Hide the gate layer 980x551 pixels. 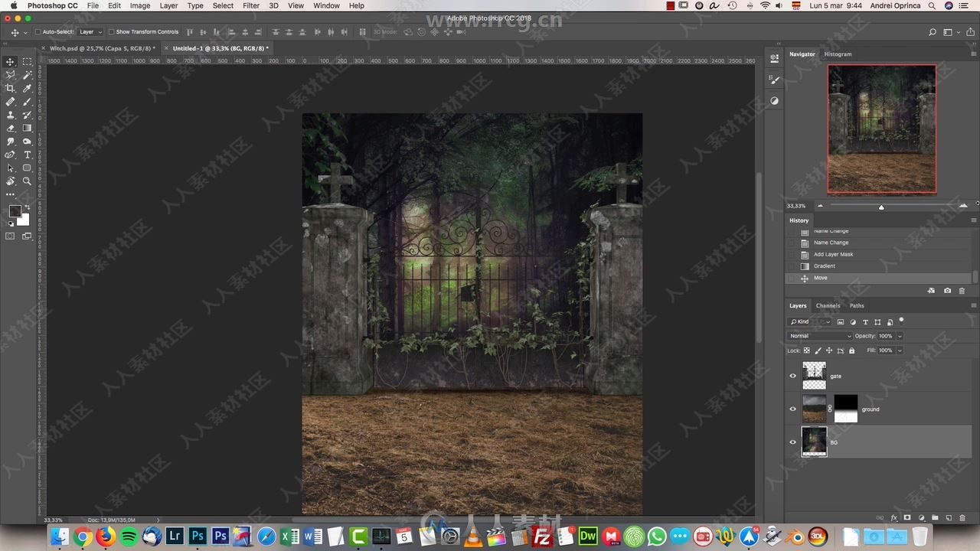pos(792,376)
